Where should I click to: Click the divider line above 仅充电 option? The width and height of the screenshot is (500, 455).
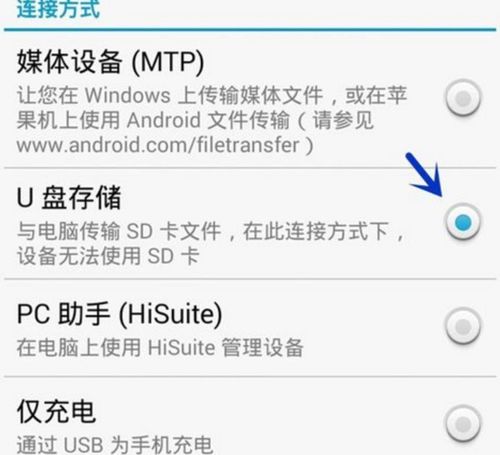(250, 377)
